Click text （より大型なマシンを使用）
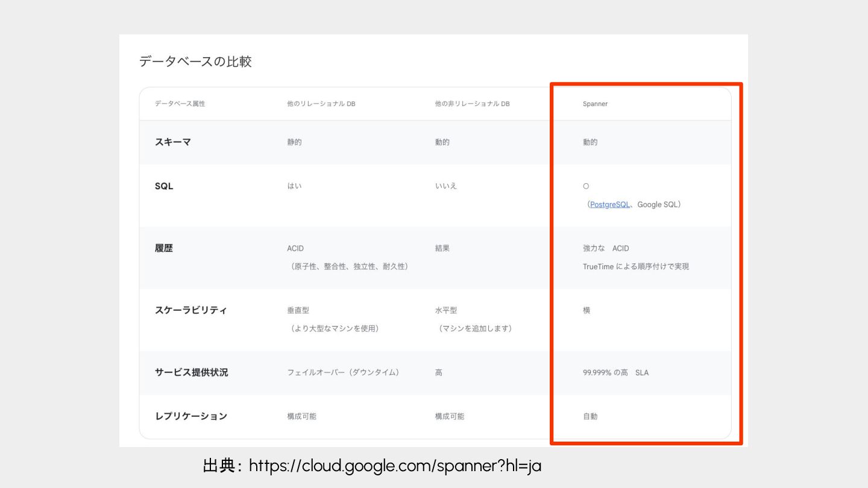This screenshot has width=868, height=488. click(335, 328)
